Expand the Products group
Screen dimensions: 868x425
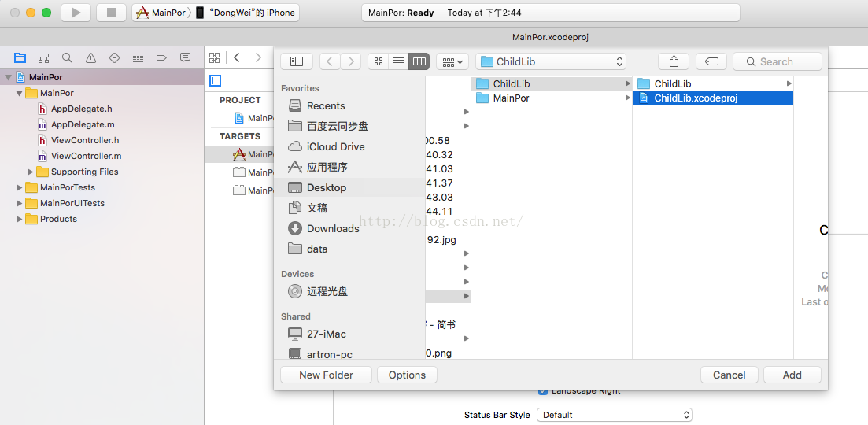click(x=20, y=219)
